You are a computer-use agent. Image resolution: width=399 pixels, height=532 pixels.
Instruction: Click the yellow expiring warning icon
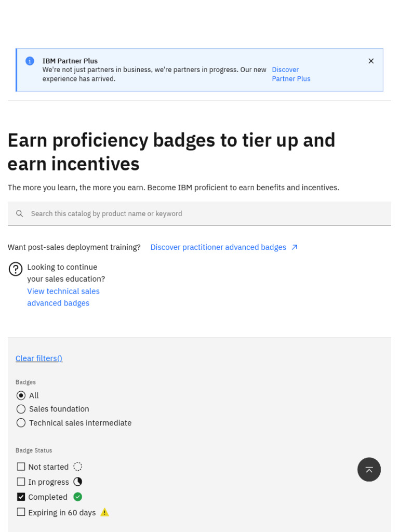tap(104, 512)
